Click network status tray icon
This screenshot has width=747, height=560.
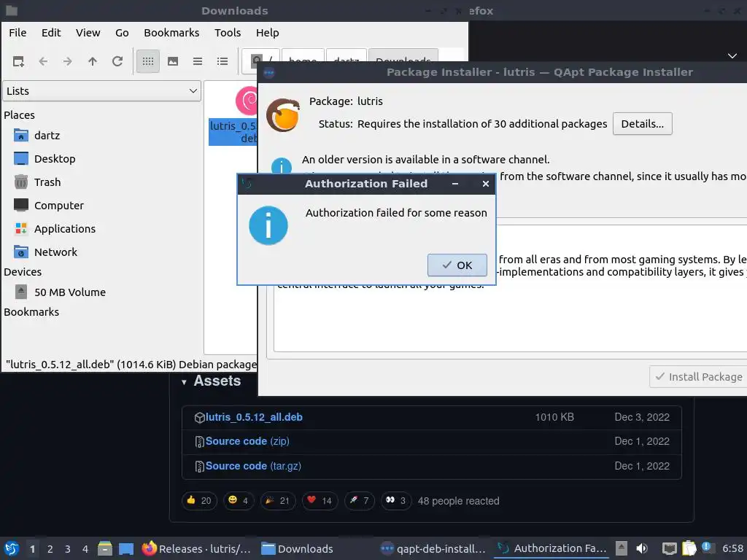670,549
